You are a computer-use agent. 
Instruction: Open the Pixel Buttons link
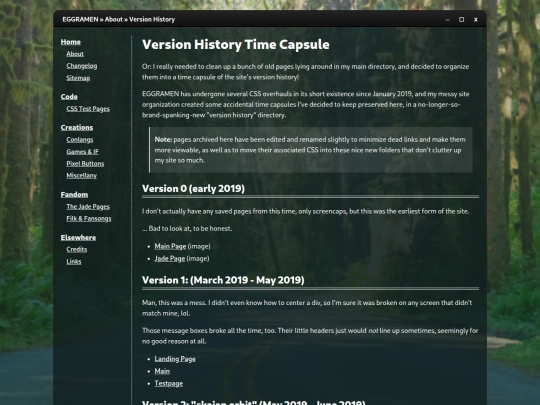(x=85, y=164)
